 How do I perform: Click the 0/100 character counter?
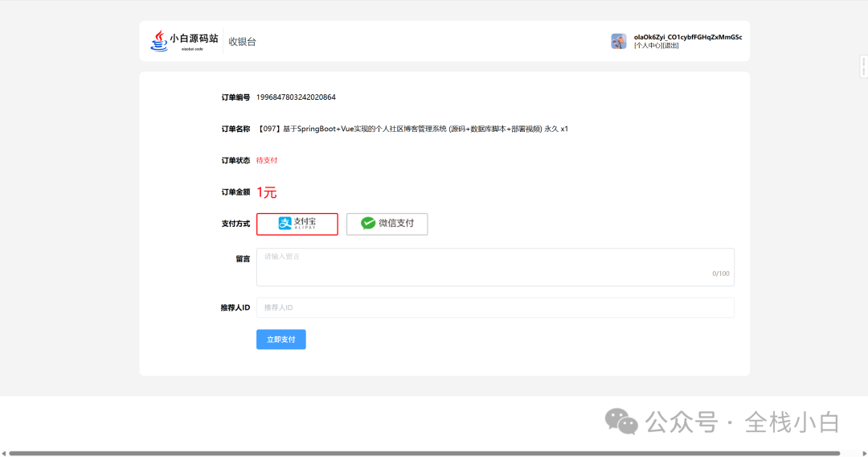720,274
